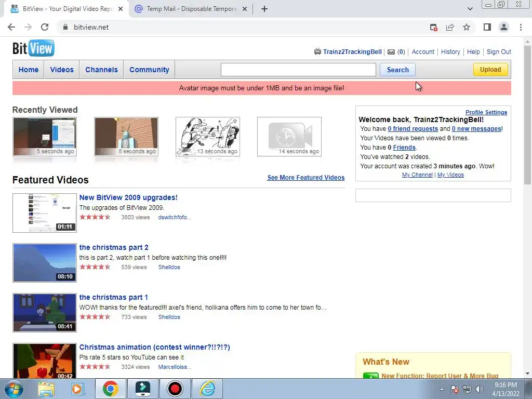This screenshot has width=532, height=399.
Task: Open the Windows Start button
Action: (14, 389)
